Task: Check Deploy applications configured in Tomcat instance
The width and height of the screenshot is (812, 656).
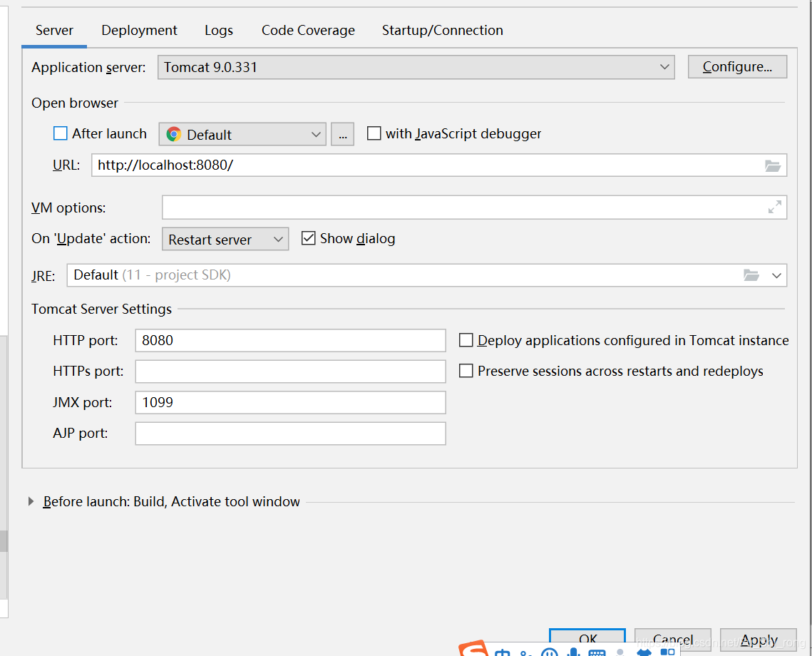Action: click(466, 340)
